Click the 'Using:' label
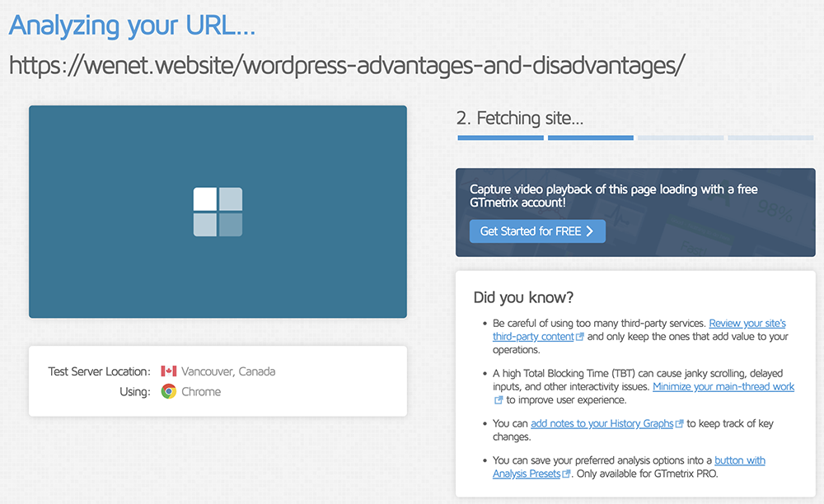Viewport: 824px width, 504px height. (135, 392)
